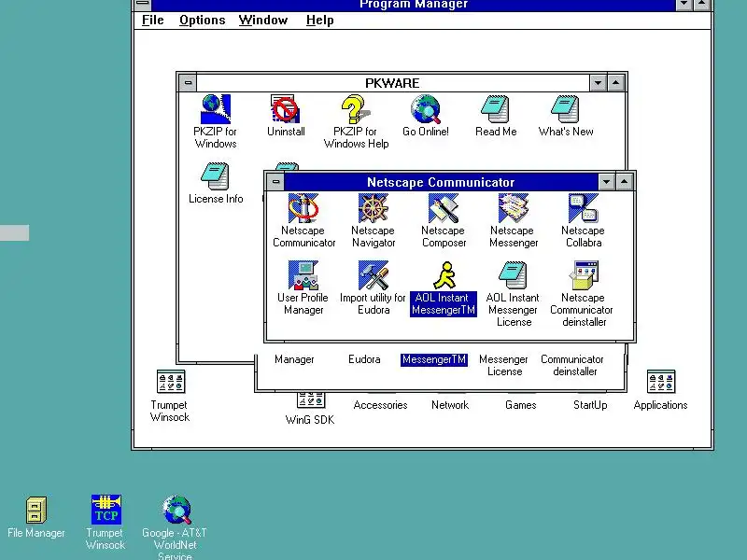Viewport: 747px width, 560px height.
Task: Click highlighted MessengerTM label in background window
Action: [434, 359]
